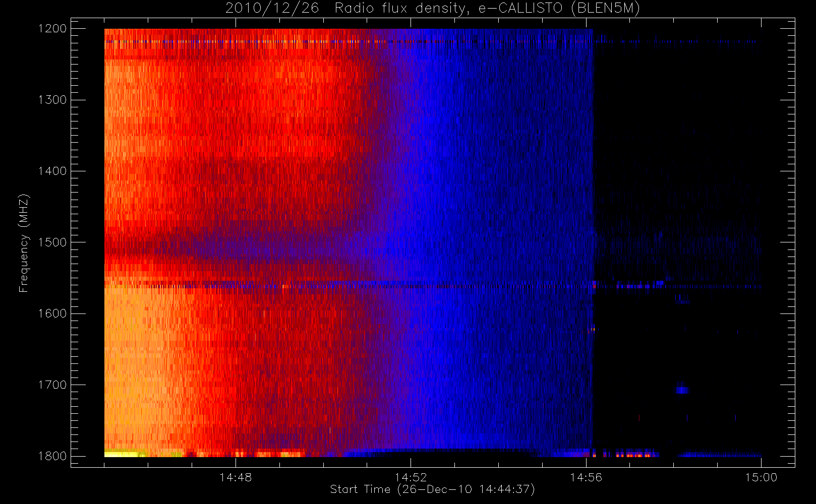The width and height of the screenshot is (816, 504).
Task: Select the 1300 frequency tick label
Action: click(52, 100)
